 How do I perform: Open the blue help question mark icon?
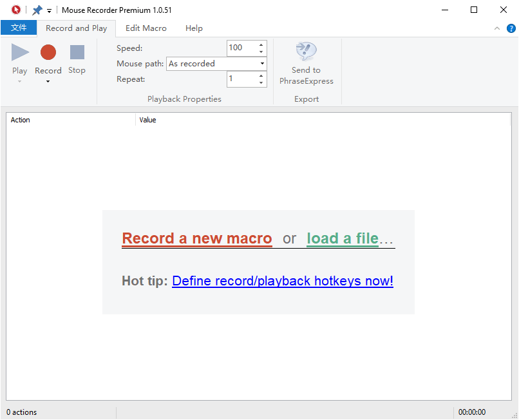coord(511,28)
